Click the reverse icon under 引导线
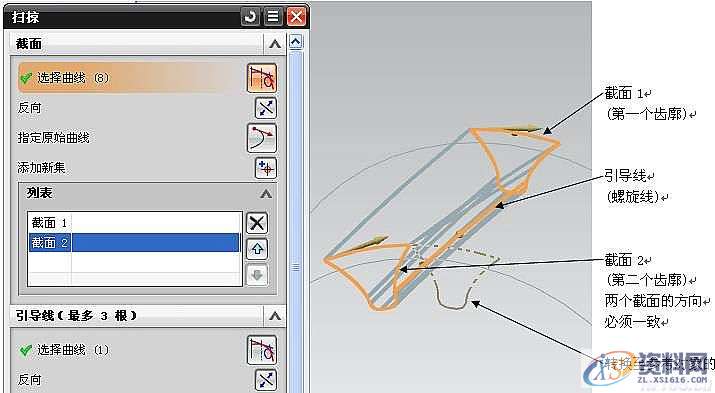Screen dimensions: 715x393 265,380
